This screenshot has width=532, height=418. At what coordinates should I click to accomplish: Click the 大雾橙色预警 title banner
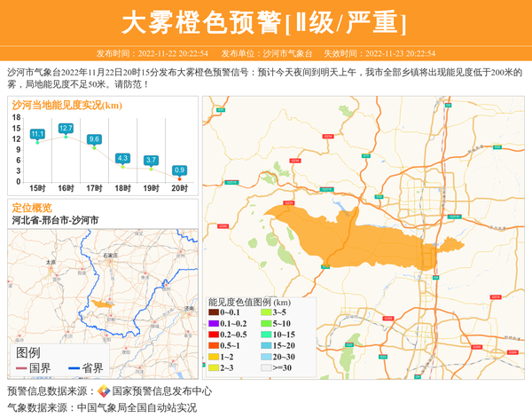pos(265,22)
